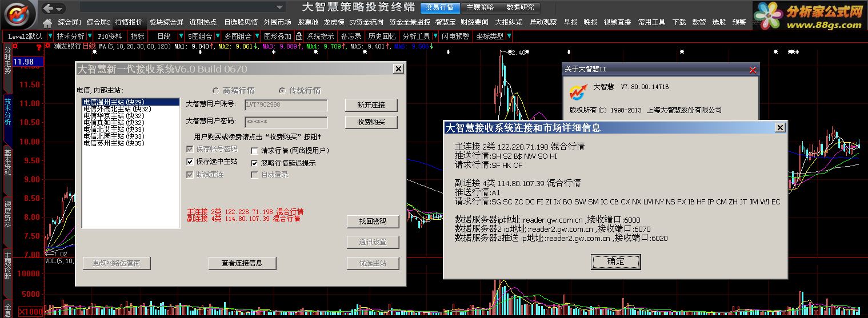Image resolution: width=868 pixels, height=318 pixels.
Task: Click the red gear icon before 浦发银行
Action: pos(49,47)
